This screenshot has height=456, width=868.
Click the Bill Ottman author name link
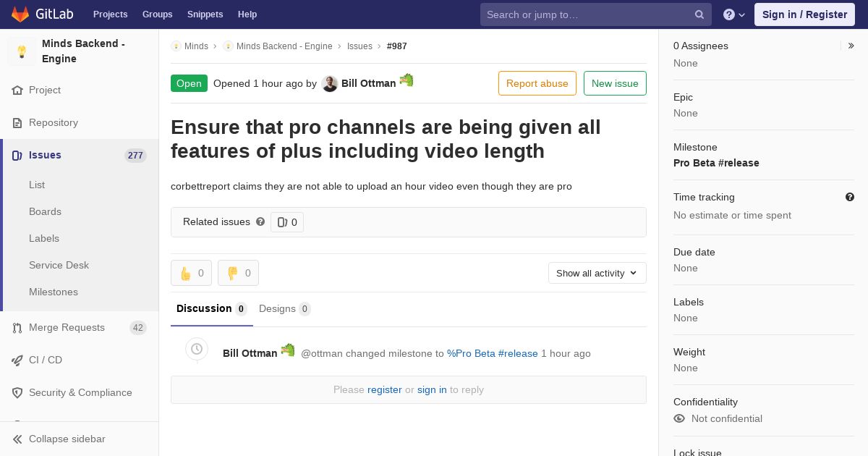369,83
